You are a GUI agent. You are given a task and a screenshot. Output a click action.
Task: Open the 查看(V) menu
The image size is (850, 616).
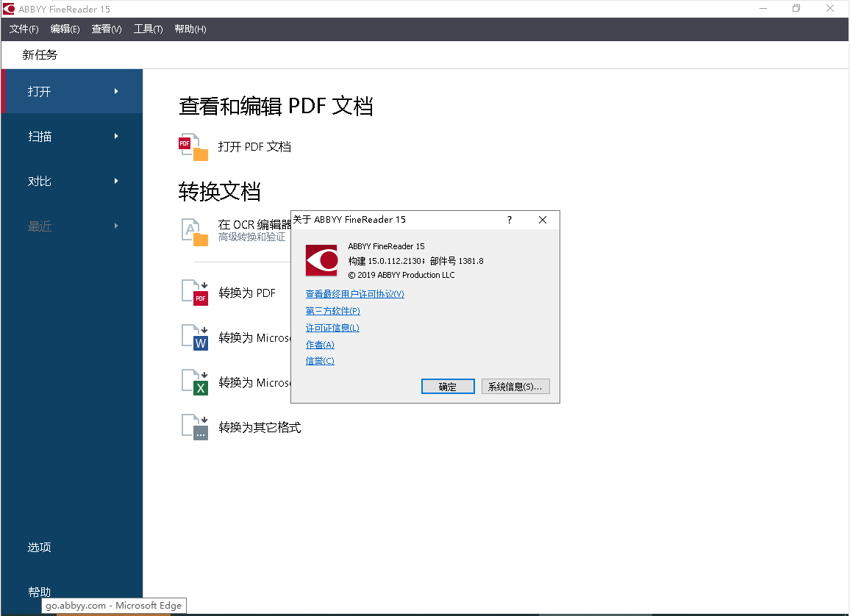click(x=106, y=29)
